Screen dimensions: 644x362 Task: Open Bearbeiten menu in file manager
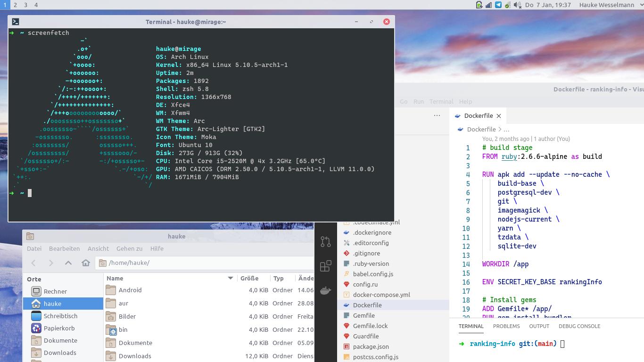tap(64, 248)
